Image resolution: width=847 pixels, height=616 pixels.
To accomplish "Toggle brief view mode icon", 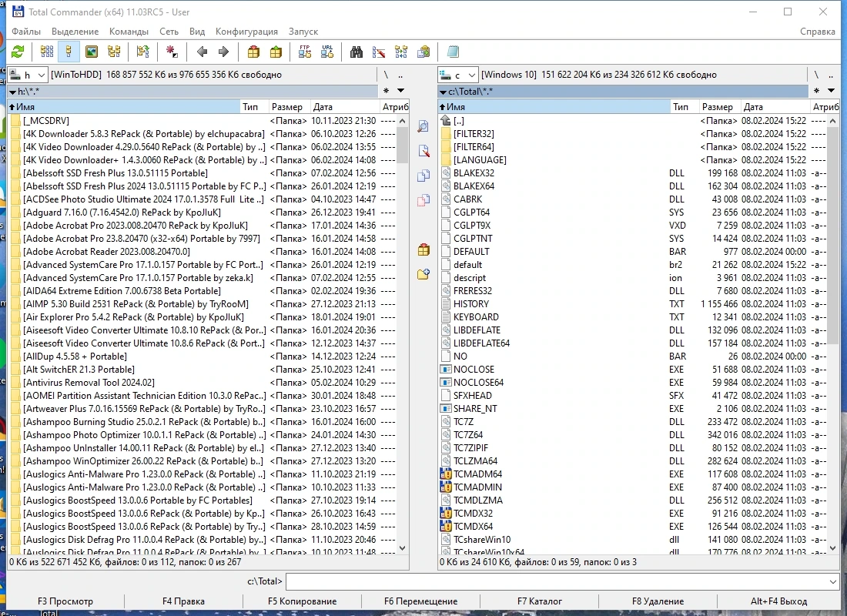I will [x=47, y=52].
